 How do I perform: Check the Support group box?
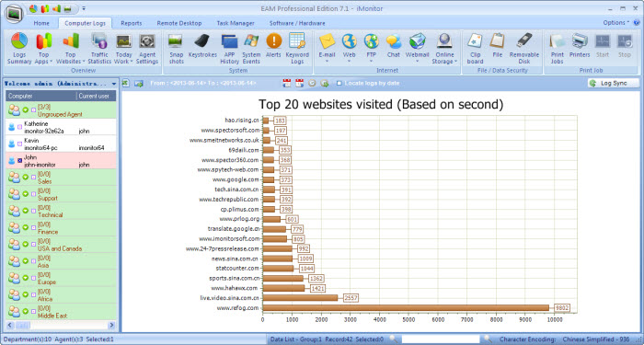[x=33, y=194]
